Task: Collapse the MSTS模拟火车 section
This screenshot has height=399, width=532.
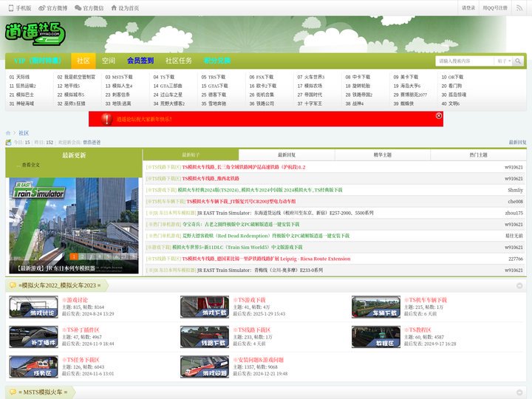Action: pos(519,392)
